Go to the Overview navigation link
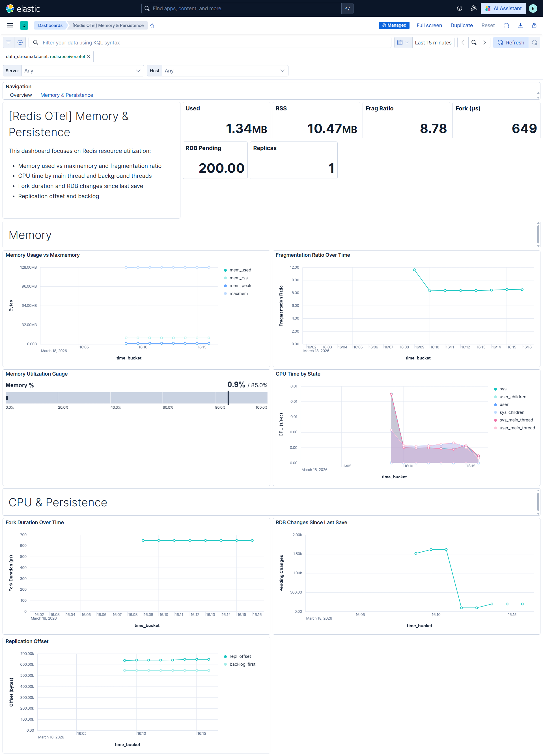Image resolution: width=543 pixels, height=756 pixels. 21,95
